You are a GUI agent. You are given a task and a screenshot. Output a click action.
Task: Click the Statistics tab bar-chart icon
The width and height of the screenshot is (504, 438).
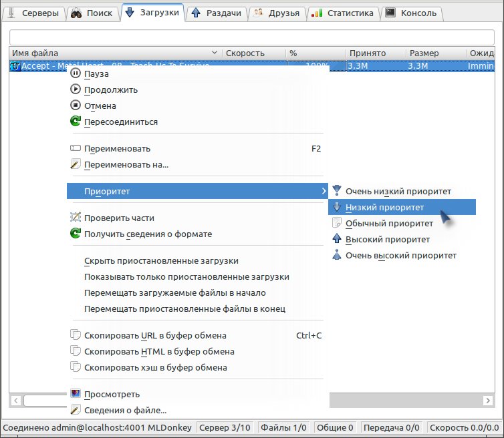[317, 13]
